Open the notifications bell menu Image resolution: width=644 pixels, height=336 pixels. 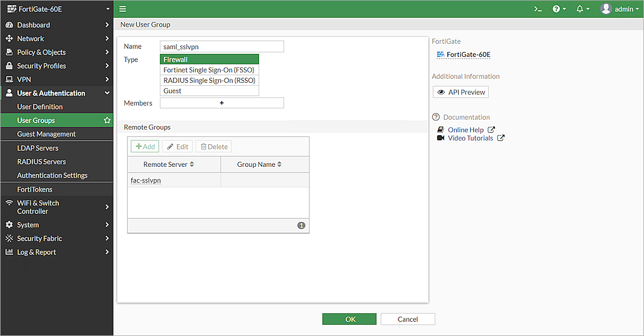(582, 9)
